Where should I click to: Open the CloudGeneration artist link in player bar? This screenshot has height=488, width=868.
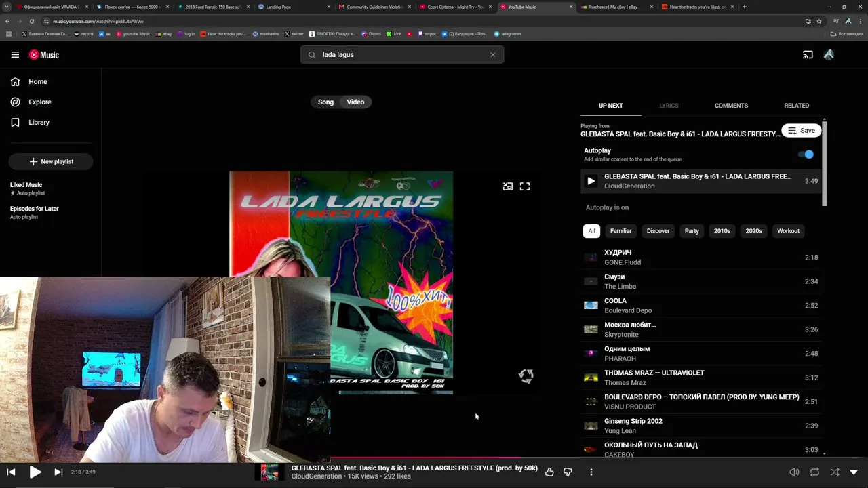point(317,476)
